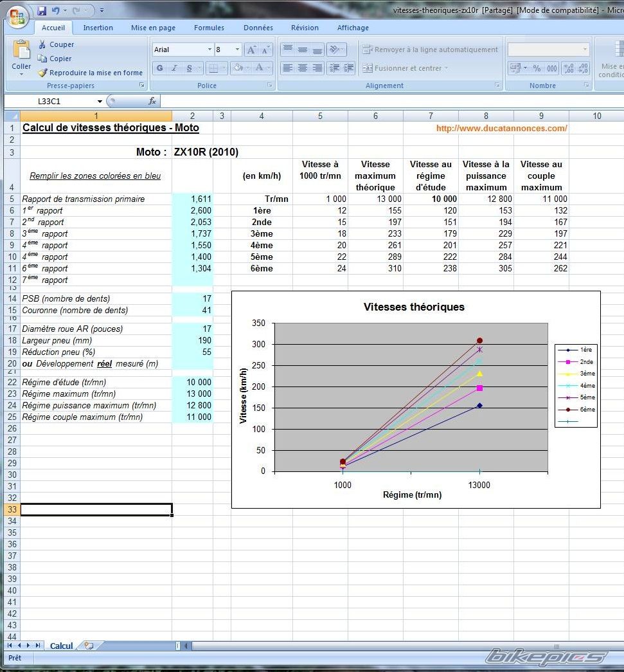Screen dimensions: 624x672
Task: Cut selection with Couper
Action: (x=56, y=44)
